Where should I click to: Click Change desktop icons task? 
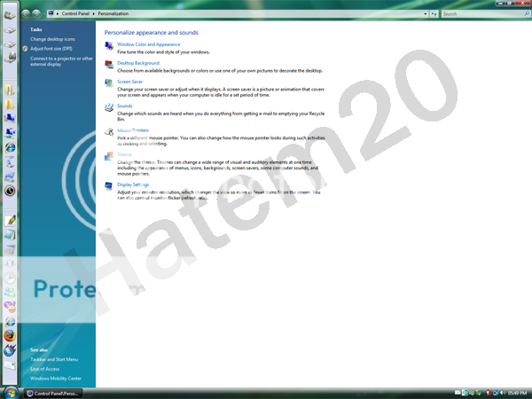click(x=52, y=39)
